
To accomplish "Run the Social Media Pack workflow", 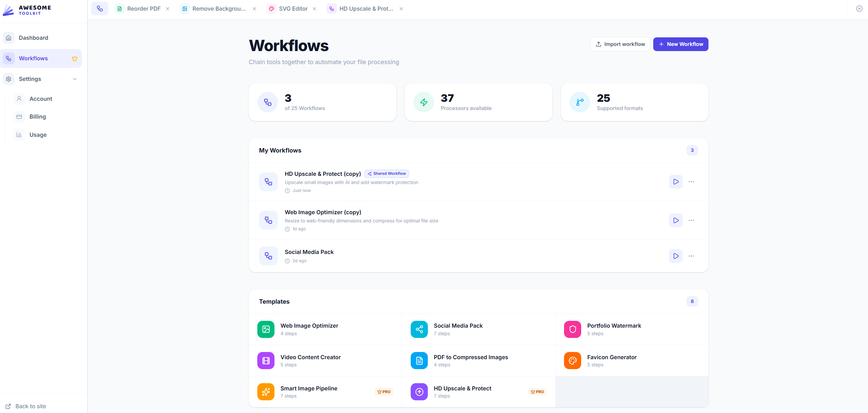I will coord(676,256).
